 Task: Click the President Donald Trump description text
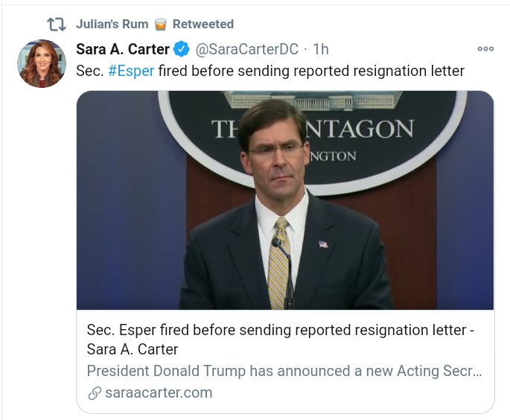click(284, 371)
